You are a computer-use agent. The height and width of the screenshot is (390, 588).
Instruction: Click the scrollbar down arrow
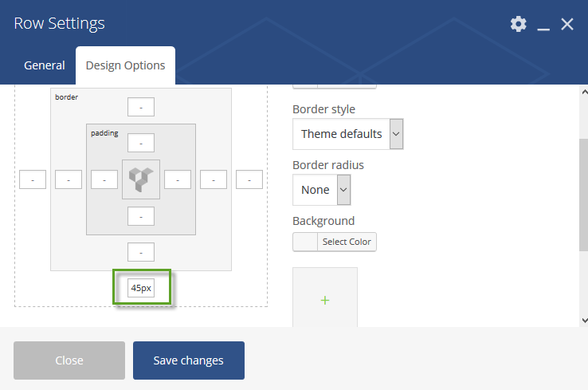(584, 321)
